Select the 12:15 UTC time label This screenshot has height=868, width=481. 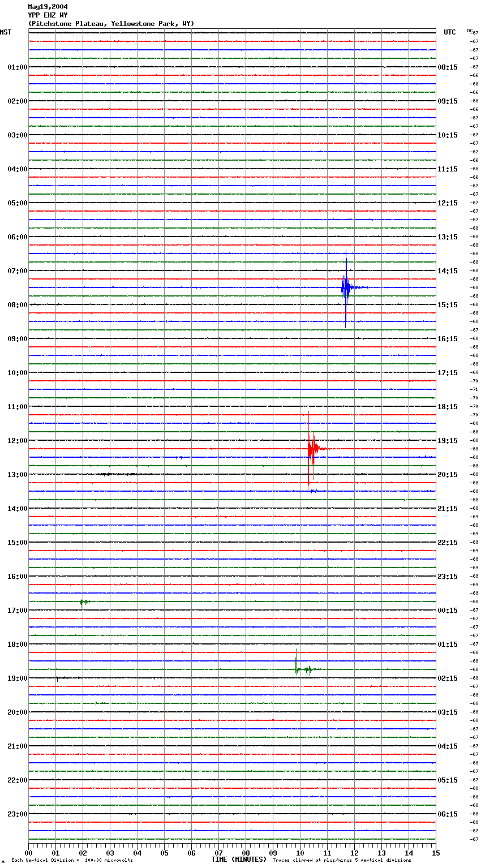448,203
